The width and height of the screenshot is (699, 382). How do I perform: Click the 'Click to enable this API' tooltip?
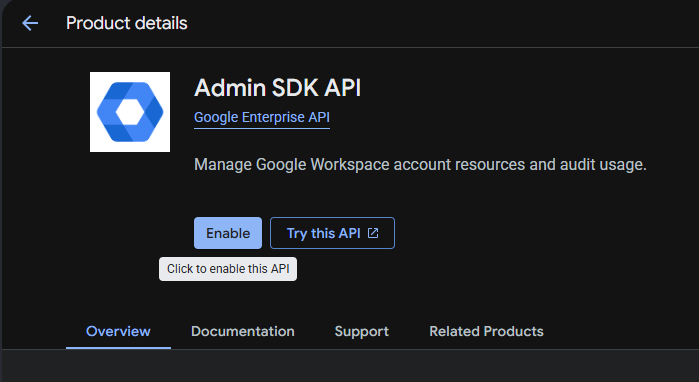click(x=228, y=269)
